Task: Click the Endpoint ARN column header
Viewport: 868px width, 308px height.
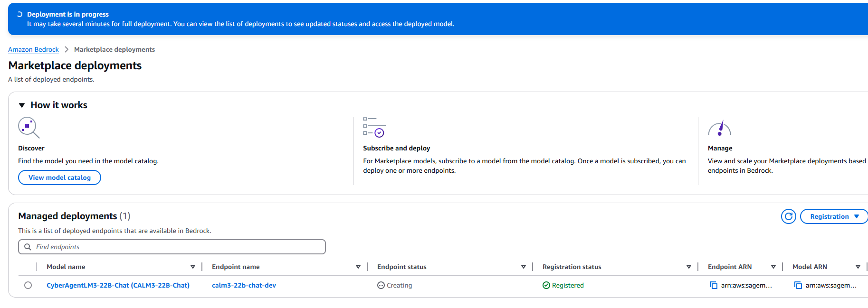Action: click(730, 267)
